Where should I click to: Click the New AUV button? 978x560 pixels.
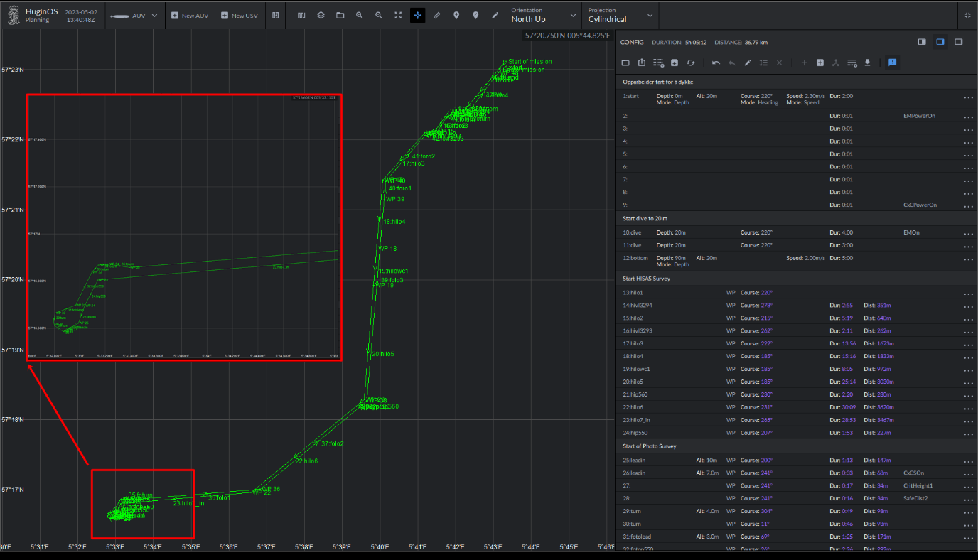point(190,15)
